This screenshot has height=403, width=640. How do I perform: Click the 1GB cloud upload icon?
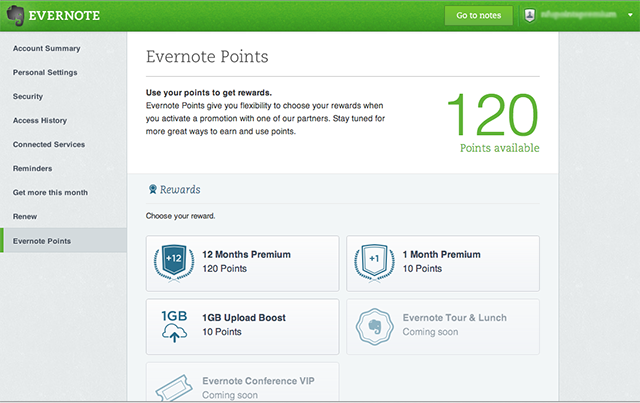(174, 326)
